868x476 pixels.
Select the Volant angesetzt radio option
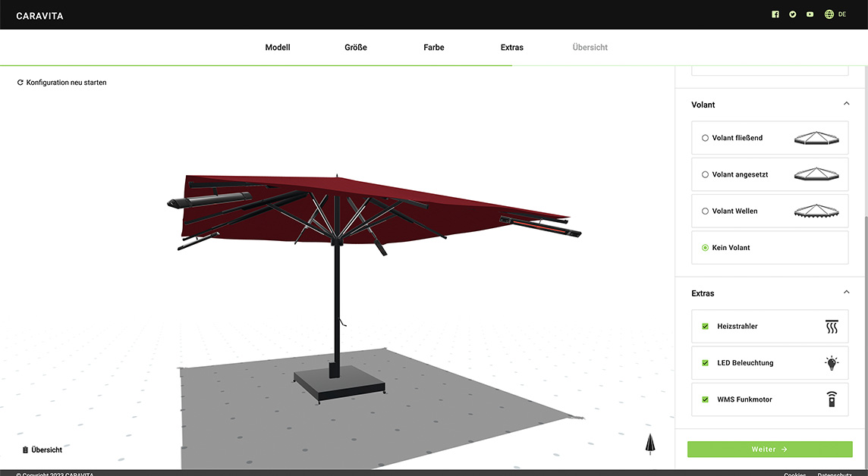pos(706,174)
